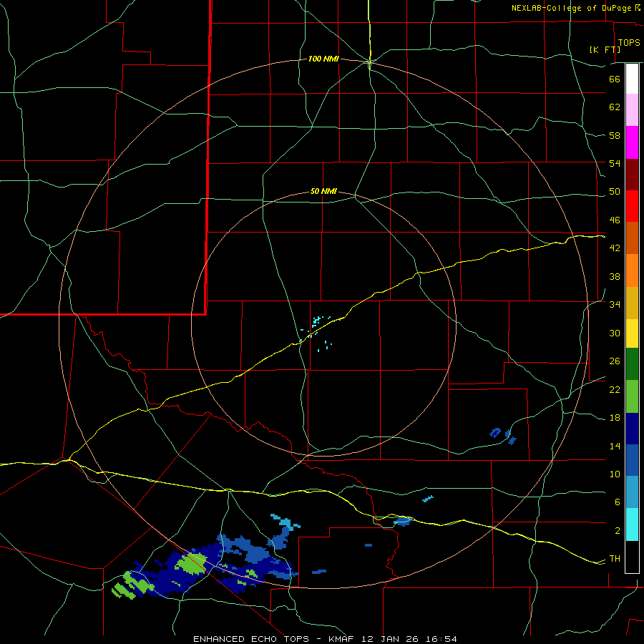Image resolution: width=644 pixels, height=644 pixels.
Task: Click the 58 value on legend
Action: coord(615,135)
